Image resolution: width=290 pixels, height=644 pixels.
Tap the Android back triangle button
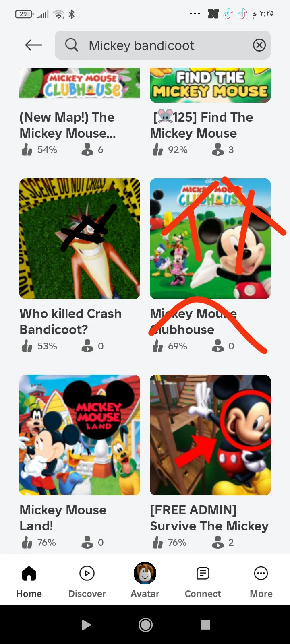[86, 625]
